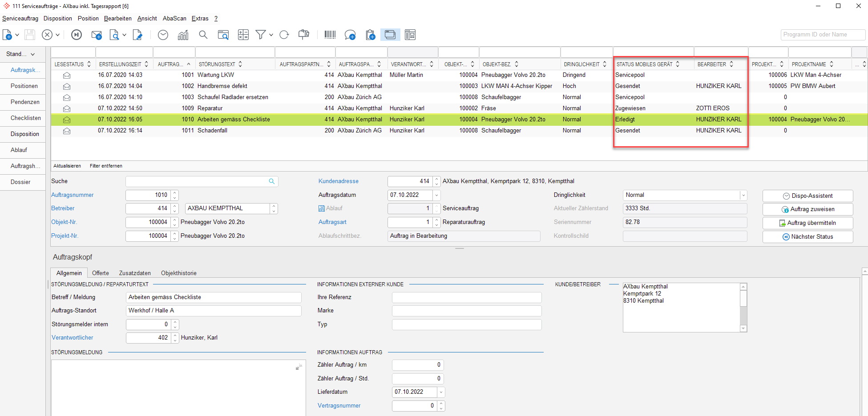Toggle the highlighted window layout icon
This screenshot has height=416, width=868.
(390, 35)
